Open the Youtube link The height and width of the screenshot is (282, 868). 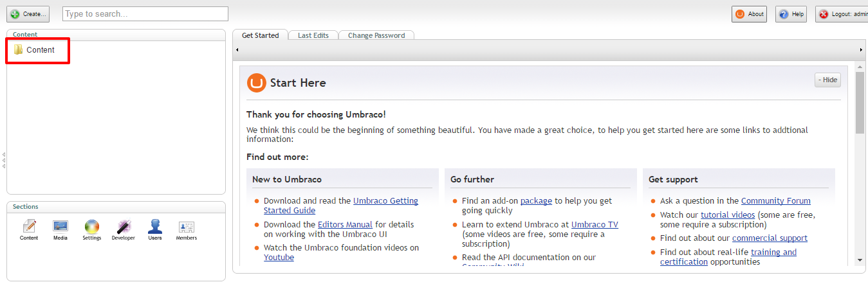[x=279, y=258]
